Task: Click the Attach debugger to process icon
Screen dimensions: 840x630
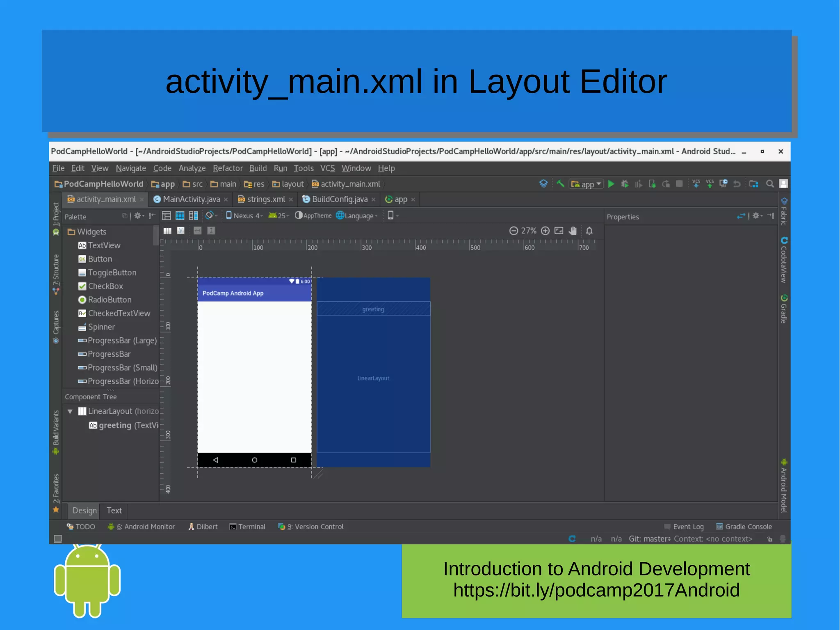Action: pos(652,184)
